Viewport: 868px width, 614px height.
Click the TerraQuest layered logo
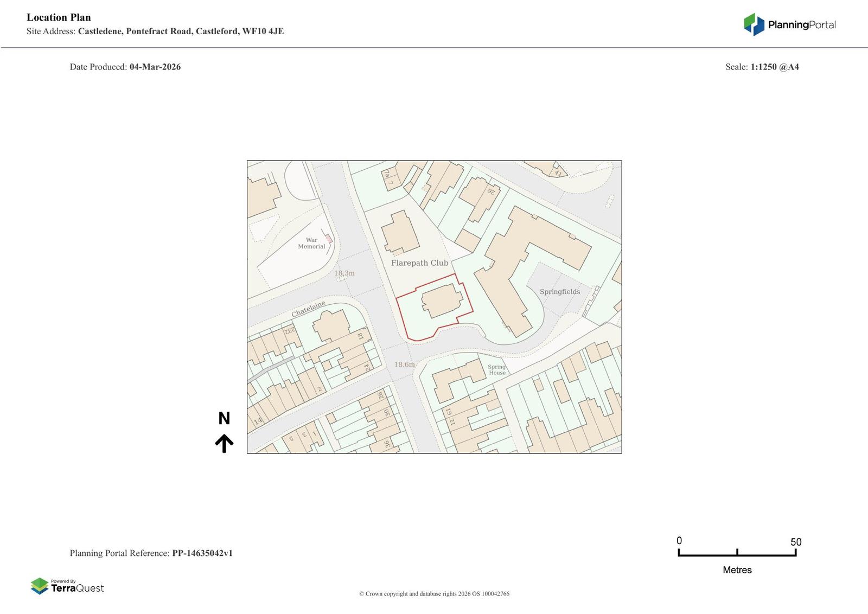tap(40, 586)
